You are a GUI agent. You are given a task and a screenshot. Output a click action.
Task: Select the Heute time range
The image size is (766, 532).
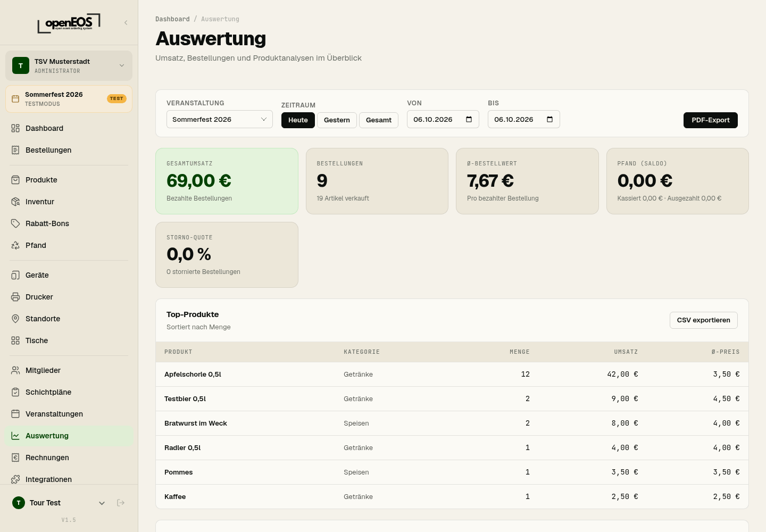pyautogui.click(x=298, y=120)
